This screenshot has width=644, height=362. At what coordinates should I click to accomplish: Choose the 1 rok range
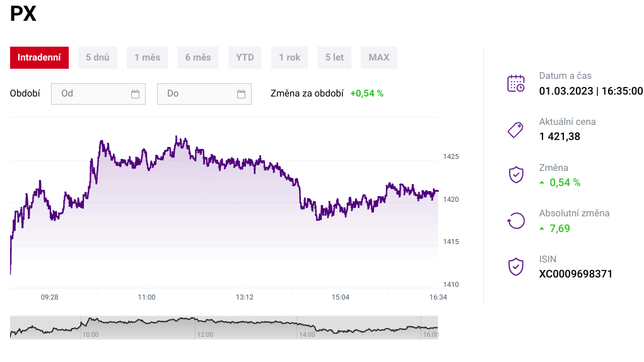(x=290, y=57)
